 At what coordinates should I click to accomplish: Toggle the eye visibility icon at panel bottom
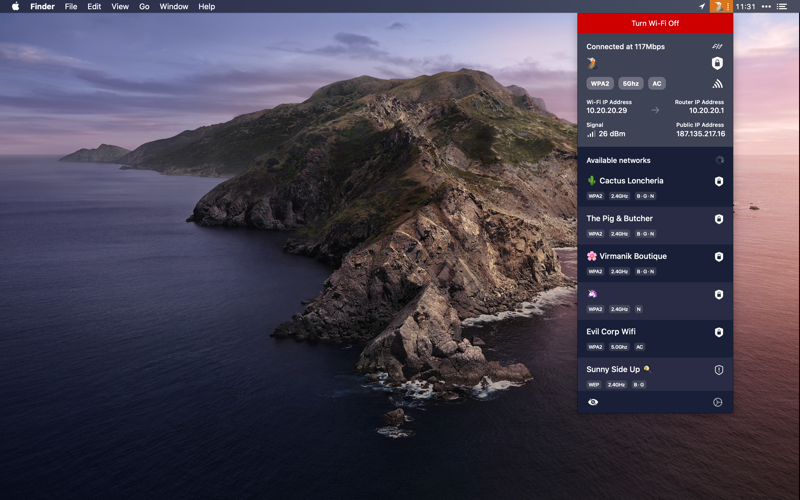(593, 402)
